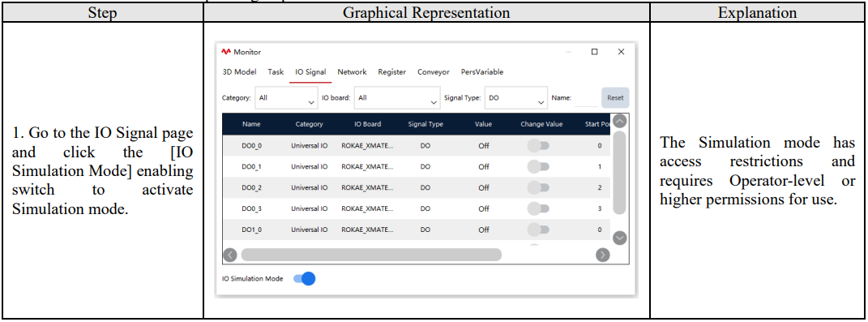
Task: Close the Monitor window
Action: pyautogui.click(x=621, y=52)
